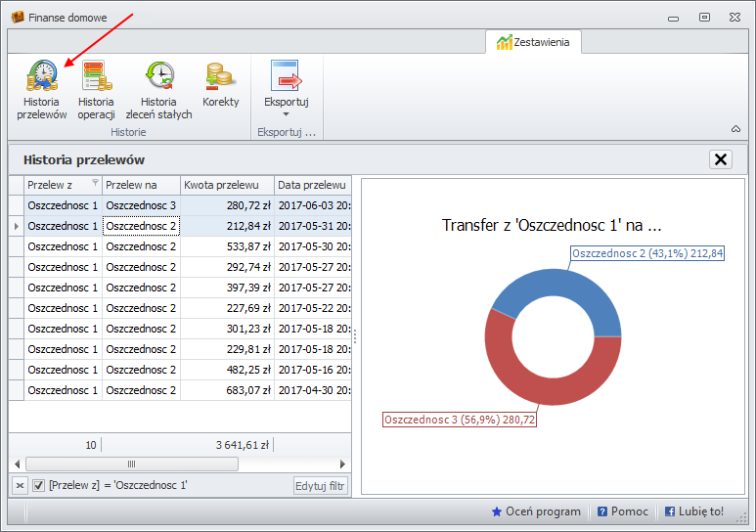
Task: Uncheck the Przelew z filter checkbox
Action: (x=38, y=485)
